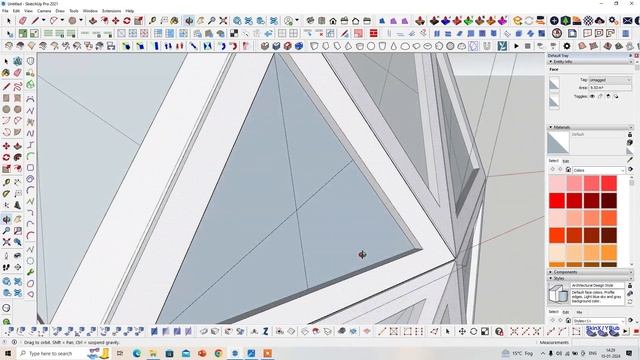
Task: Open Chrome from the taskbar
Action: [x=218, y=353]
